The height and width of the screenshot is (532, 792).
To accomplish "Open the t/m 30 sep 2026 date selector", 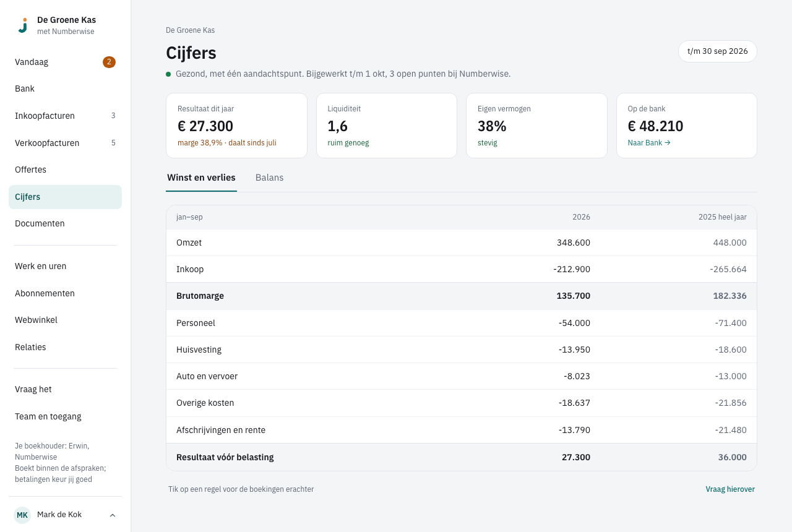I will (x=718, y=51).
